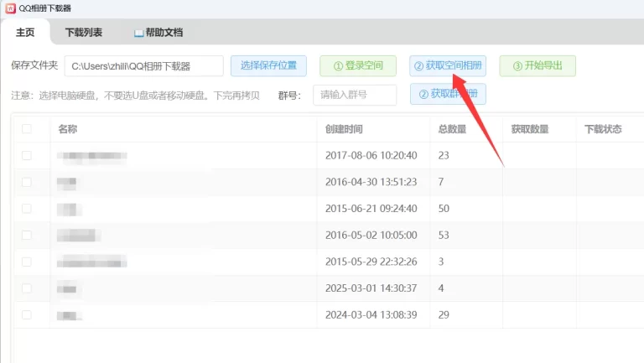Click the ③ 开始导出 button

538,65
